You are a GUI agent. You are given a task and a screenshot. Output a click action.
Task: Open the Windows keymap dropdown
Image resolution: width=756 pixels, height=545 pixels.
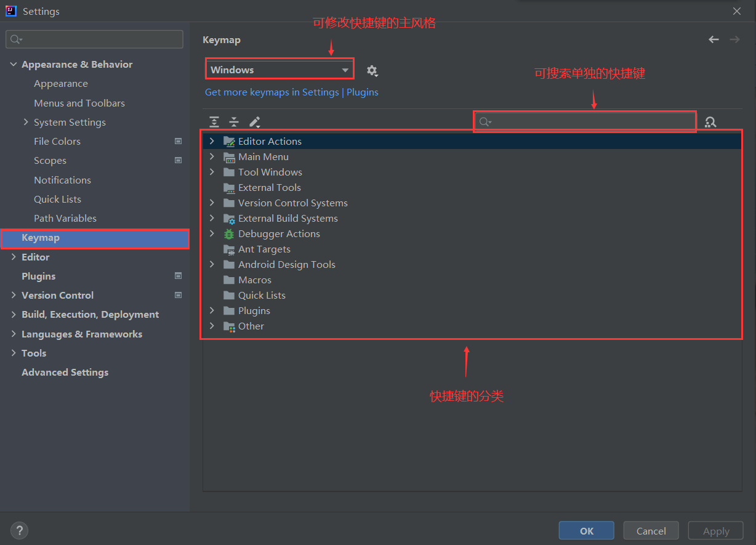click(279, 70)
